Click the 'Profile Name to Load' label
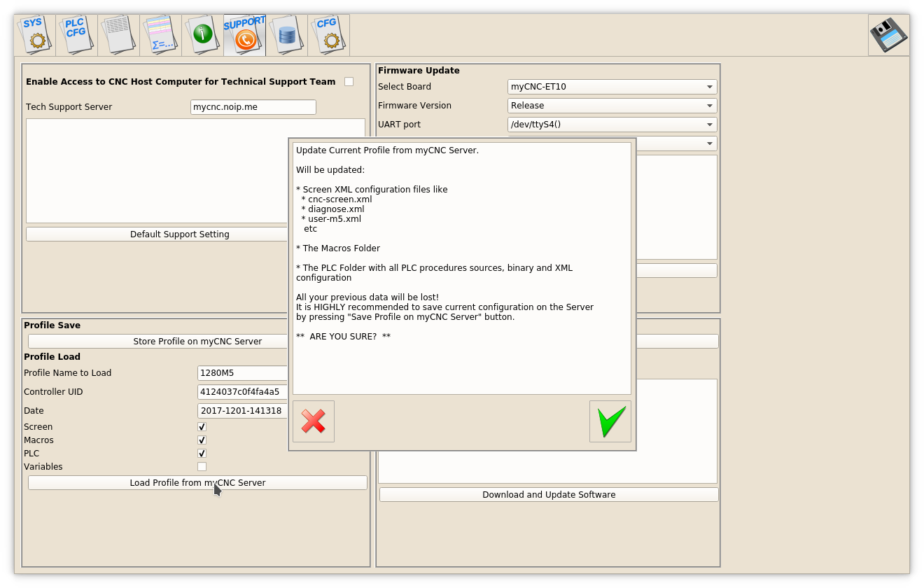924x588 pixels. pos(67,373)
